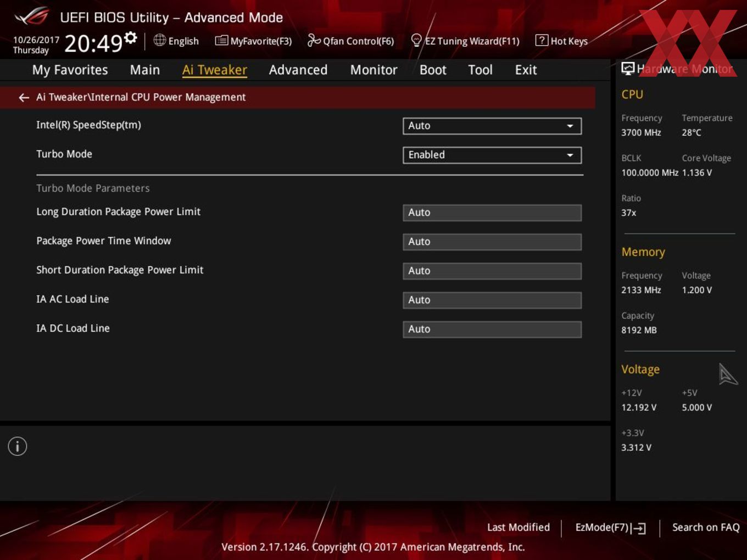
Task: Switch to the Boot tab
Action: [433, 70]
